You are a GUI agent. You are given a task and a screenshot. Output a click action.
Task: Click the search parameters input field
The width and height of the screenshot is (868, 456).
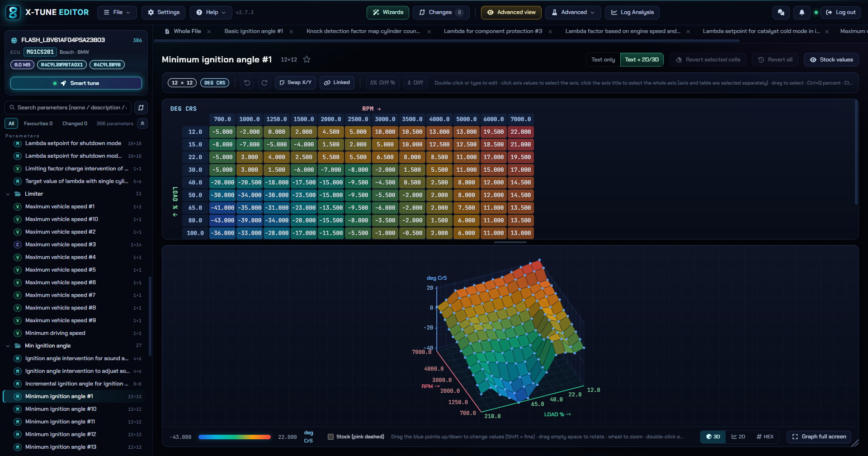click(x=68, y=108)
